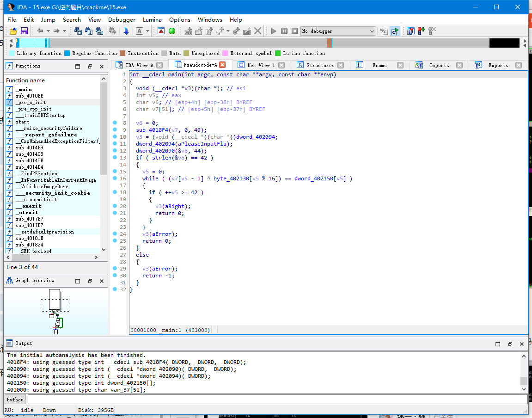
Task: Select the _main function in list
Action: coord(24,90)
